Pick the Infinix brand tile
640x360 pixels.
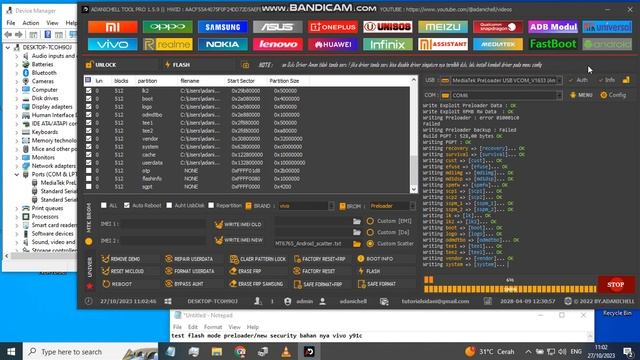pyautogui.click(x=388, y=44)
